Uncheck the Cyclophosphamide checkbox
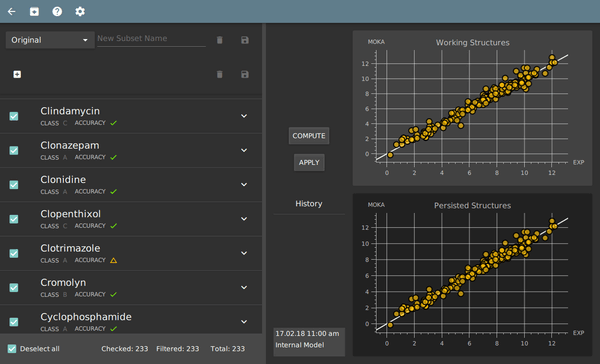This screenshot has width=600, height=364. point(14,322)
